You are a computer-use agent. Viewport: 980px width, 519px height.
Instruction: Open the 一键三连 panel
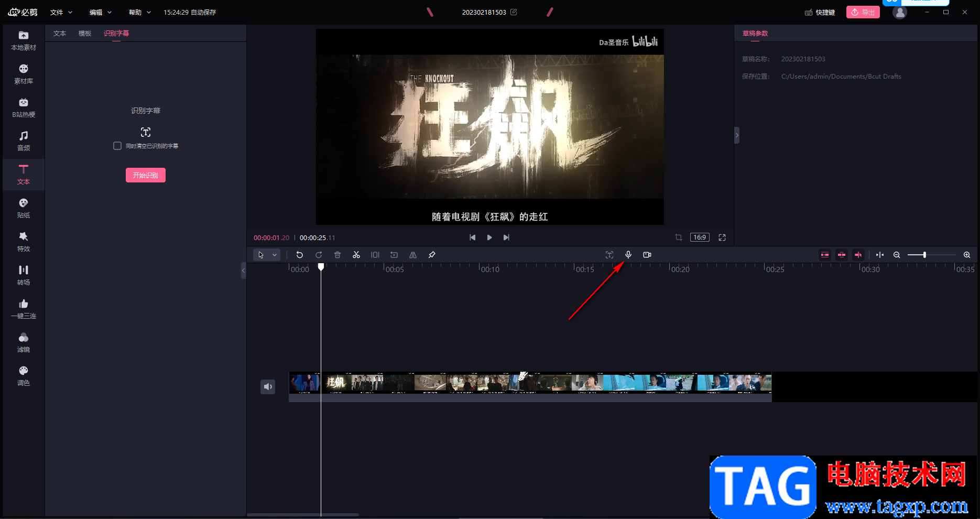click(x=24, y=309)
